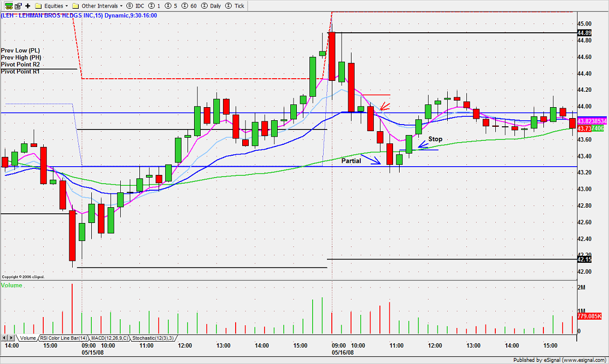Click the 42.15 price marker
Viewport: 609px width, 364px height.
pos(584,260)
